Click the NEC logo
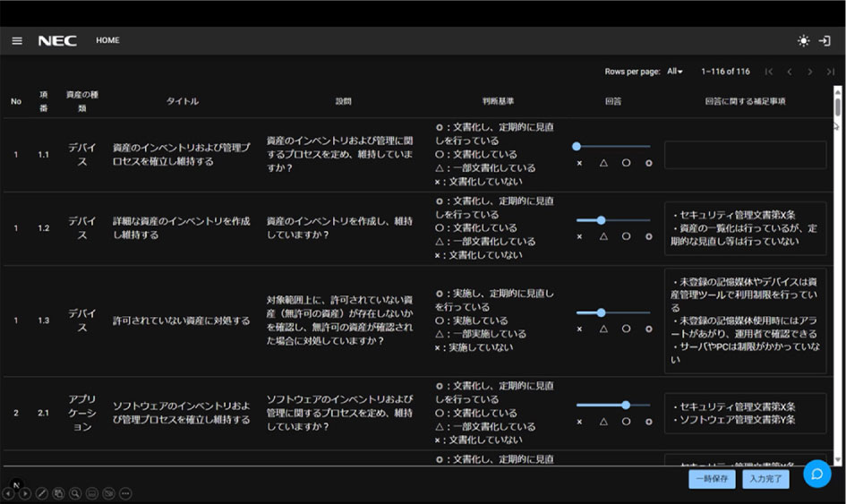 click(x=57, y=40)
